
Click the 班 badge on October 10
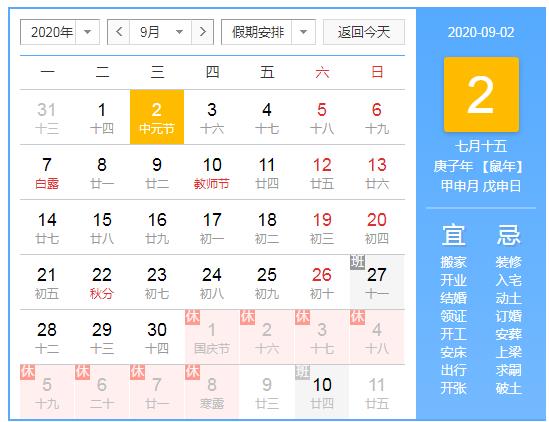(303, 372)
